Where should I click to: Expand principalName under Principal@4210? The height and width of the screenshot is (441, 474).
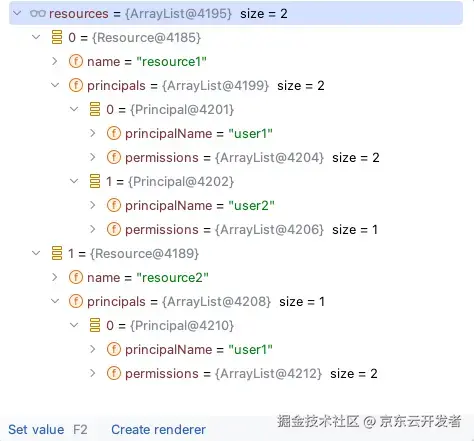93,349
